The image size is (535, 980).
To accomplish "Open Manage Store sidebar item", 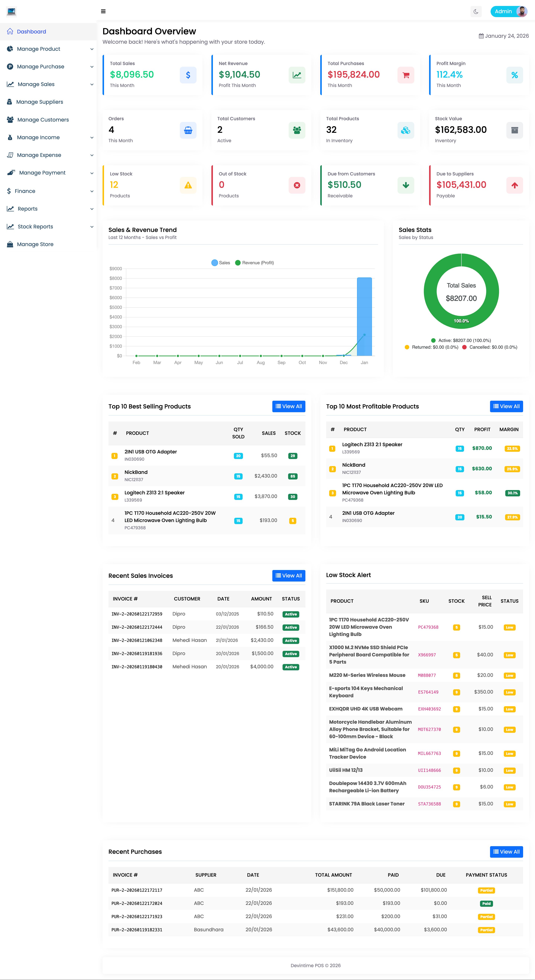I will coord(35,244).
